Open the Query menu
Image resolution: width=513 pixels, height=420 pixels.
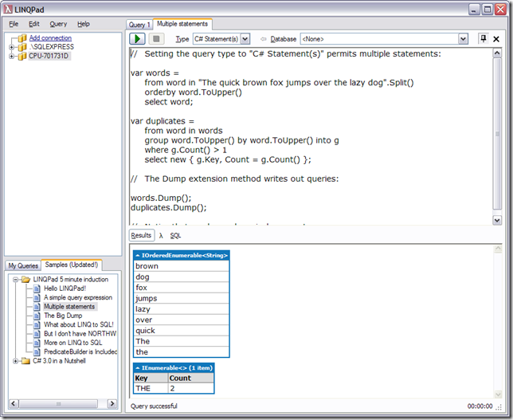(58, 24)
